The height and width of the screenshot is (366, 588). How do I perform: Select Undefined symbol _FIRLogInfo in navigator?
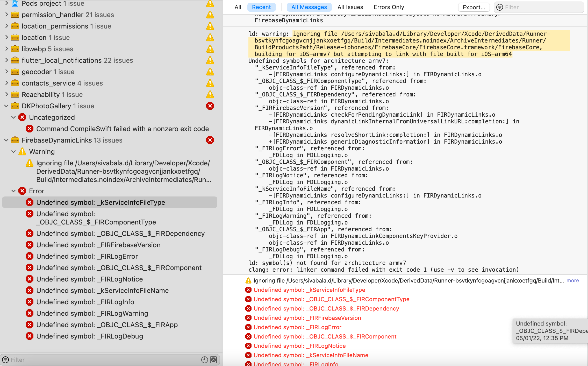(110, 302)
